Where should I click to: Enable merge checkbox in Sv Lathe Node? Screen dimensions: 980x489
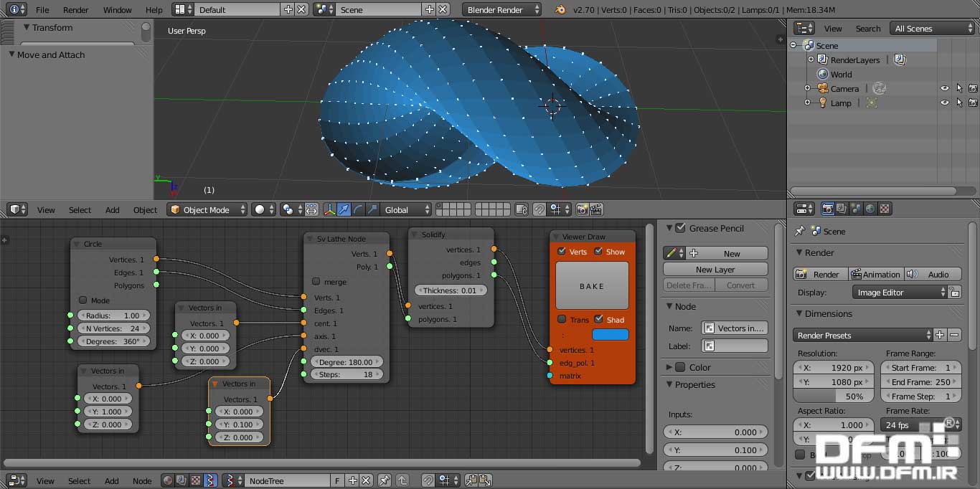click(x=316, y=282)
